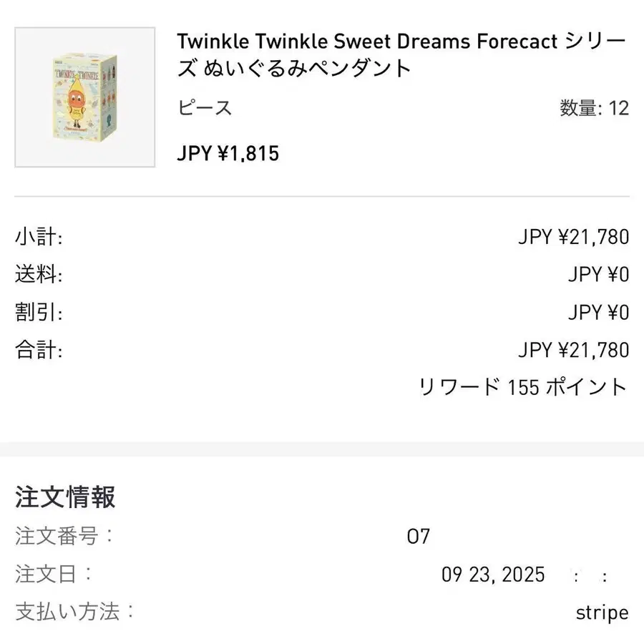This screenshot has width=644, height=644.
Task: Open the Twinkle Twinkle product thumbnail image
Action: [85, 97]
